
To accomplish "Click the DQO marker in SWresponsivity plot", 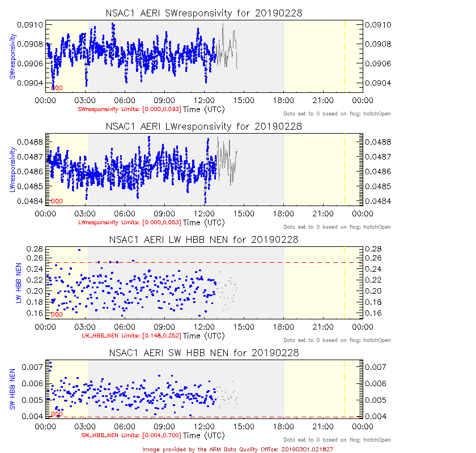I will click(x=57, y=88).
